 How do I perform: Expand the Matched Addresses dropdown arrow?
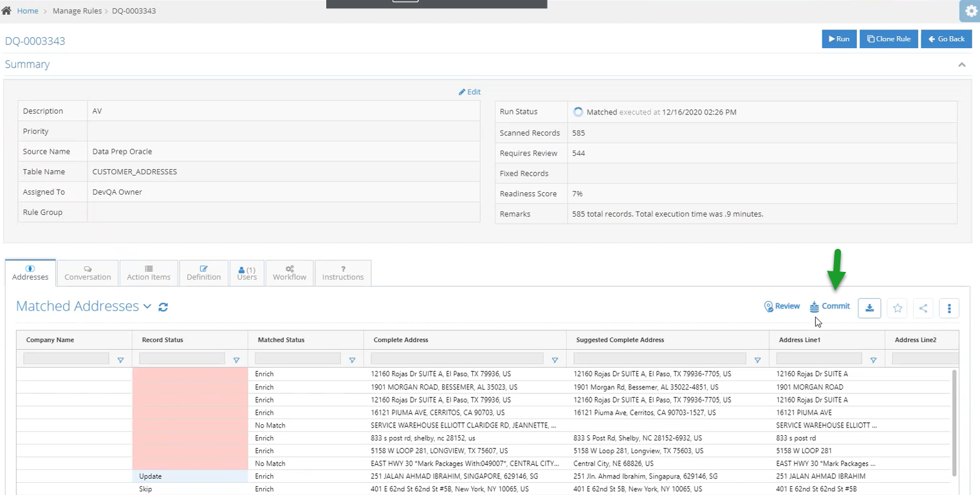tap(147, 307)
